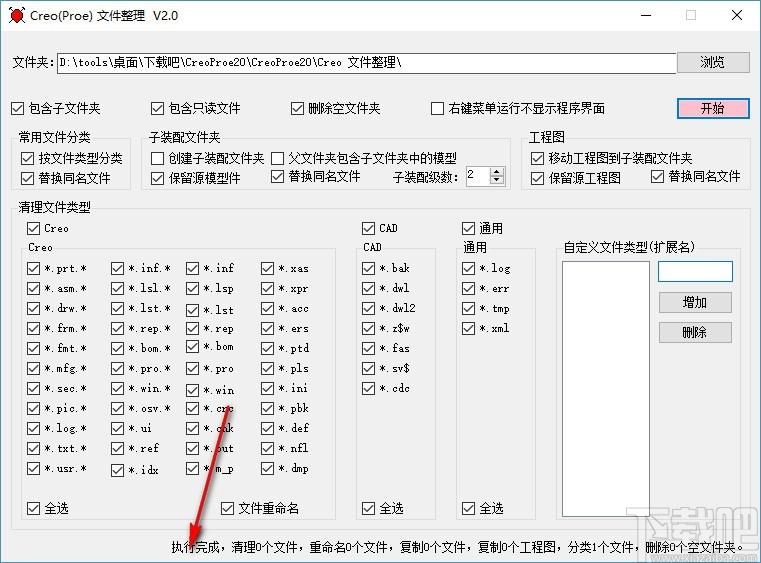
Task: Toggle the *.lst.* file type checkbox
Action: (117, 308)
